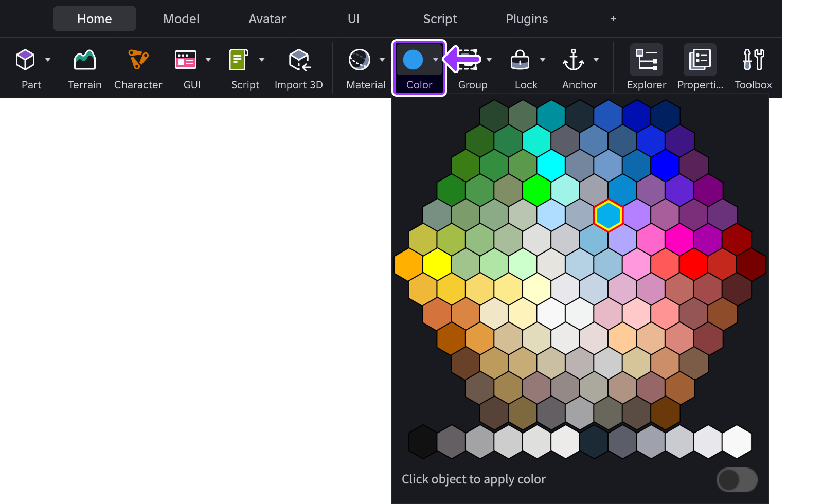Open the Toolbox panel
The height and width of the screenshot is (504, 823).
[x=754, y=60]
